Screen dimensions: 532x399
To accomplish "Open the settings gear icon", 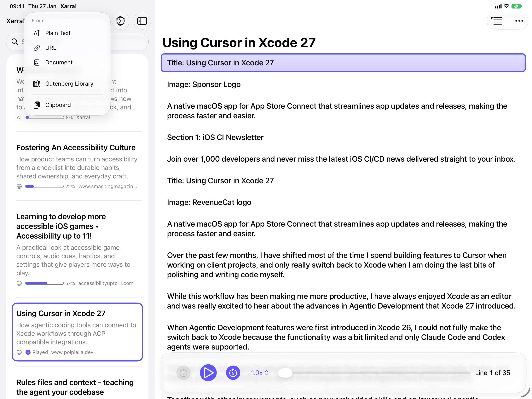I will (x=120, y=21).
